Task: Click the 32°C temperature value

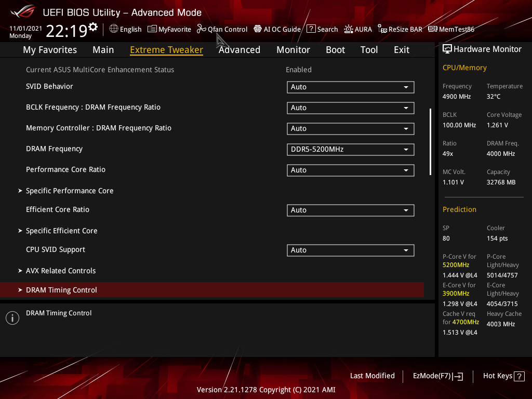Action: (x=494, y=97)
